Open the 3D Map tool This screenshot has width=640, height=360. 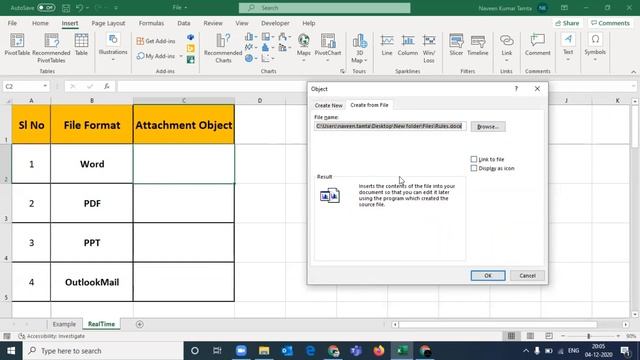tap(360, 48)
